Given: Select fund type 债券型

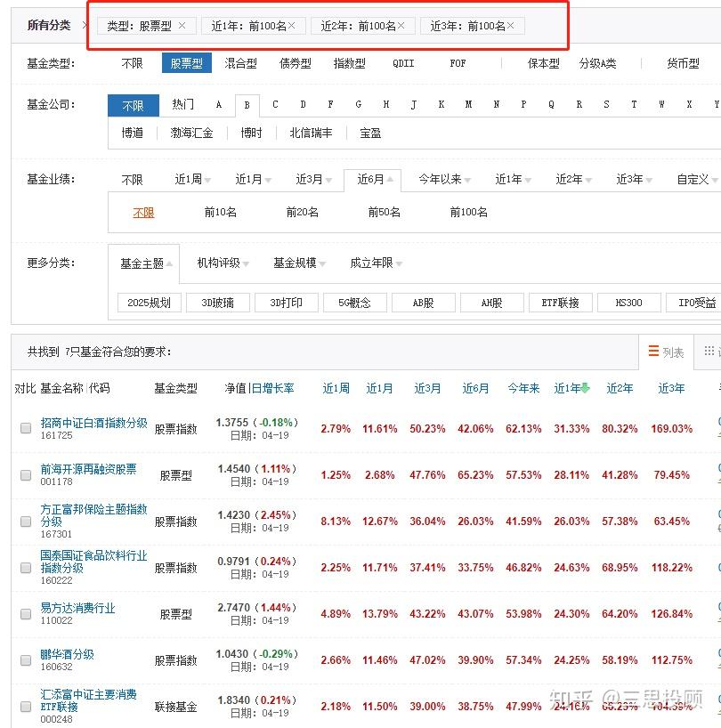Looking at the screenshot, I should point(296,63).
